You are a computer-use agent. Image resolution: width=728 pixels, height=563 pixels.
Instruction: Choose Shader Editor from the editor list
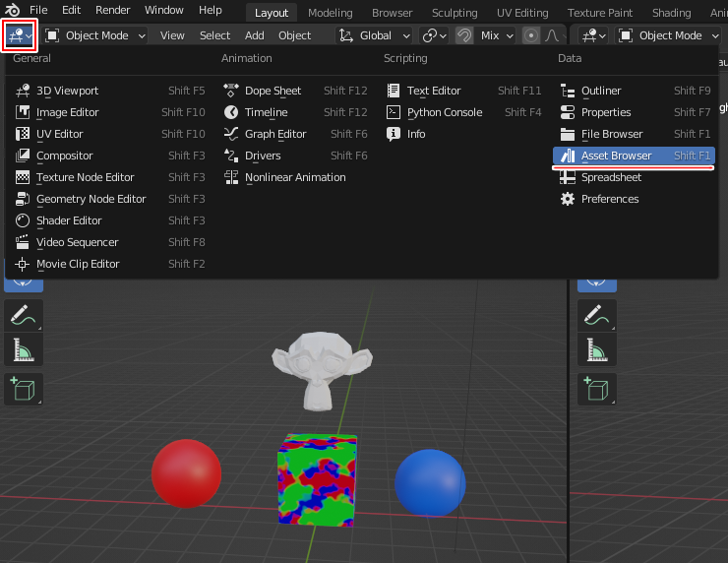(69, 220)
